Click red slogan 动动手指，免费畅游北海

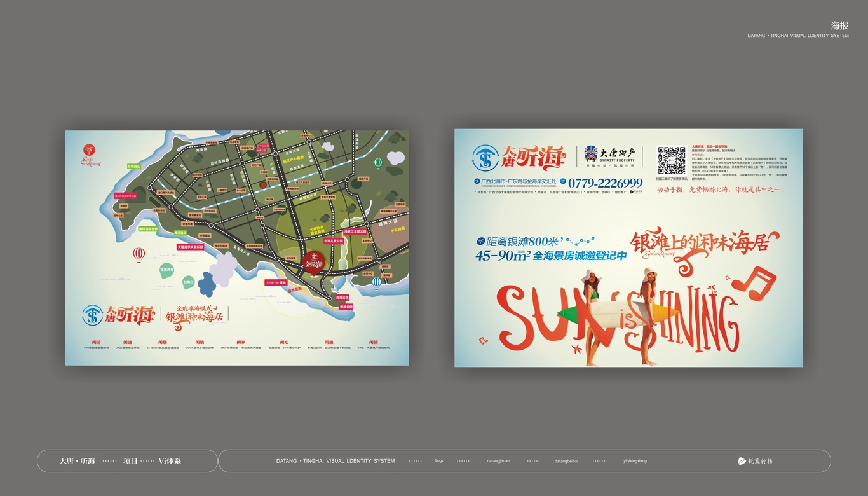point(719,189)
